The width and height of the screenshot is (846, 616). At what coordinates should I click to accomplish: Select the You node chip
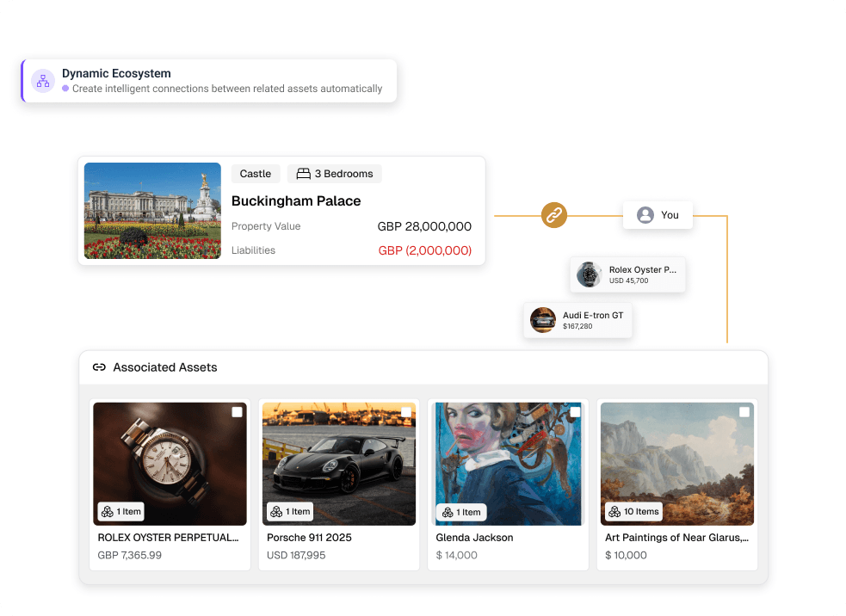658,215
